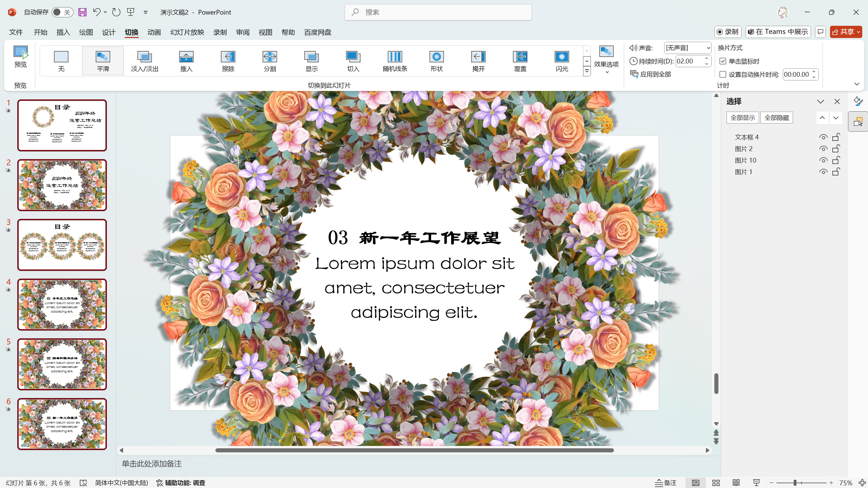Screen dimensions: 868x488
Task: Expand the transitions gallery More arrow
Action: 587,71
